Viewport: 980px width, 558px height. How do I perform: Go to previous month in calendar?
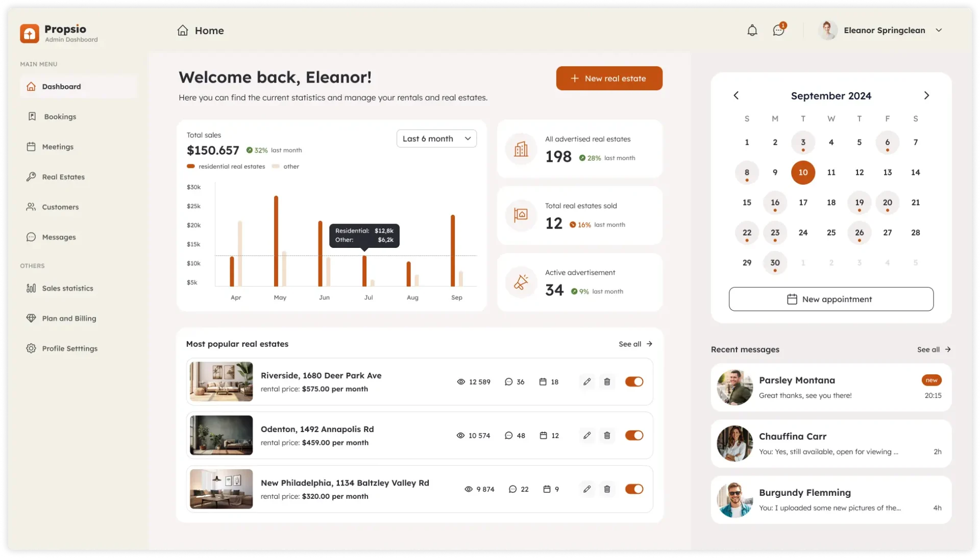pos(736,95)
